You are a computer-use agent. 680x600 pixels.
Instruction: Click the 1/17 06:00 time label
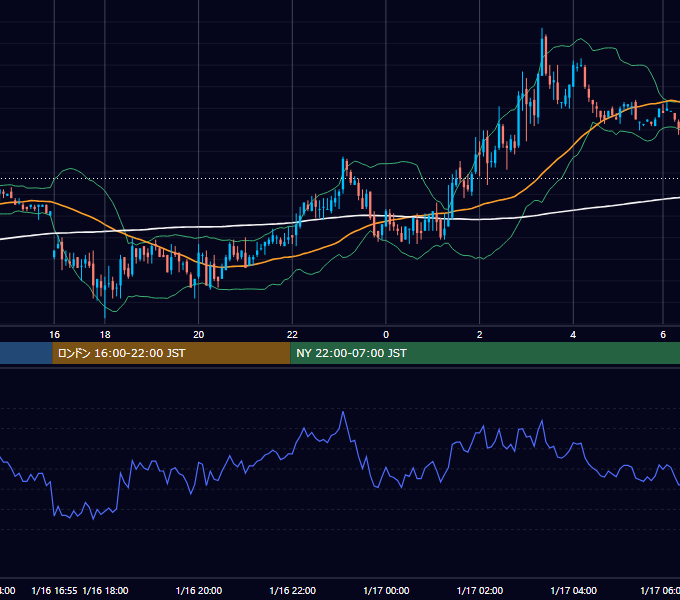(660, 590)
